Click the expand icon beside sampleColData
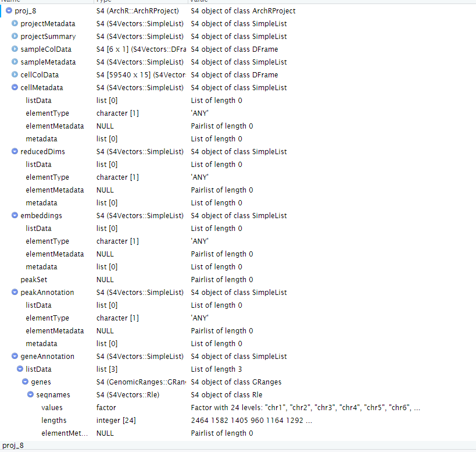Viewport: 476px width, 452px height. tap(15, 49)
